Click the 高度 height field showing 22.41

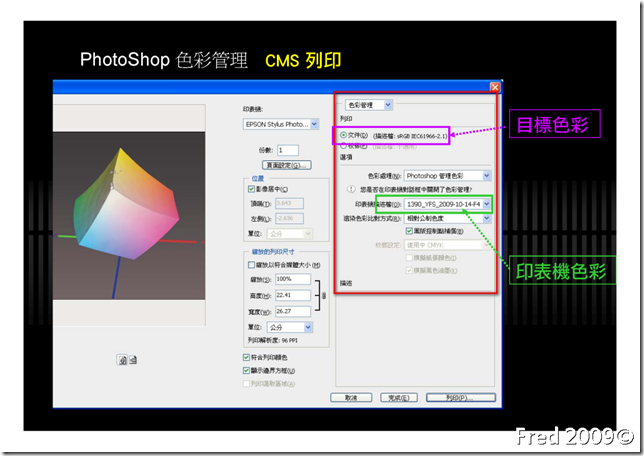point(293,295)
